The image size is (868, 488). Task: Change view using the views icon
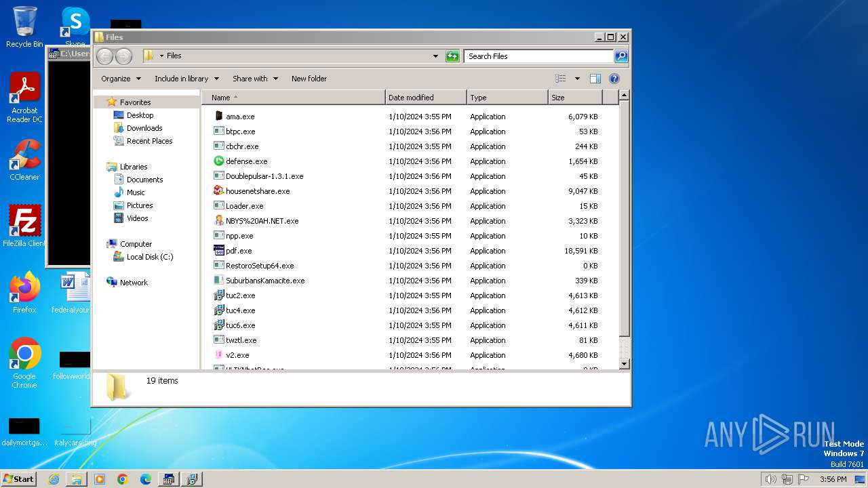click(x=561, y=79)
